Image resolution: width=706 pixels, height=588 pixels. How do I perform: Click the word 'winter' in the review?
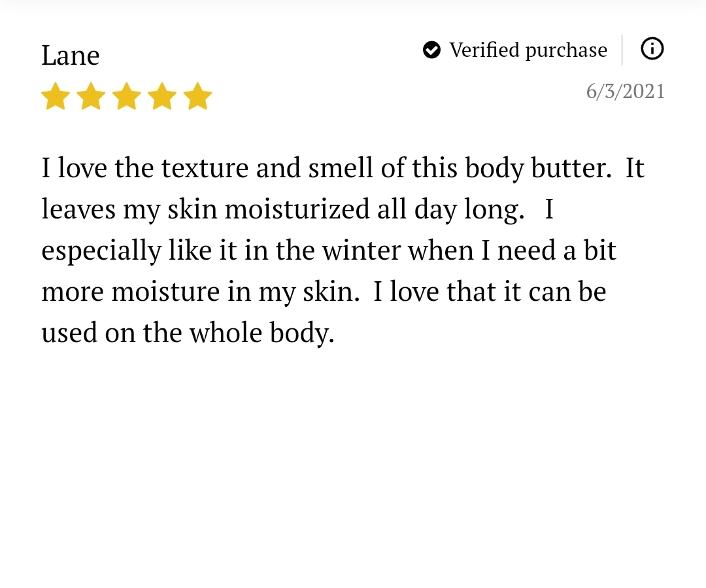pyautogui.click(x=361, y=251)
